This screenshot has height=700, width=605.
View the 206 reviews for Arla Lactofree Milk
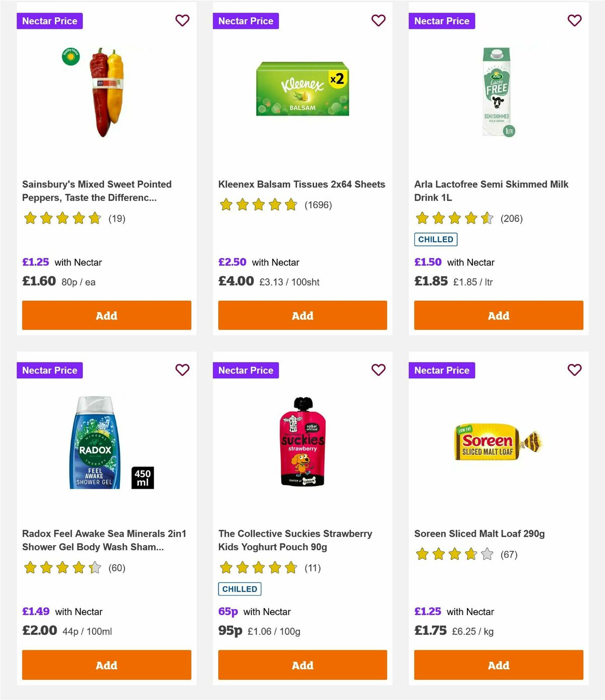pos(512,219)
